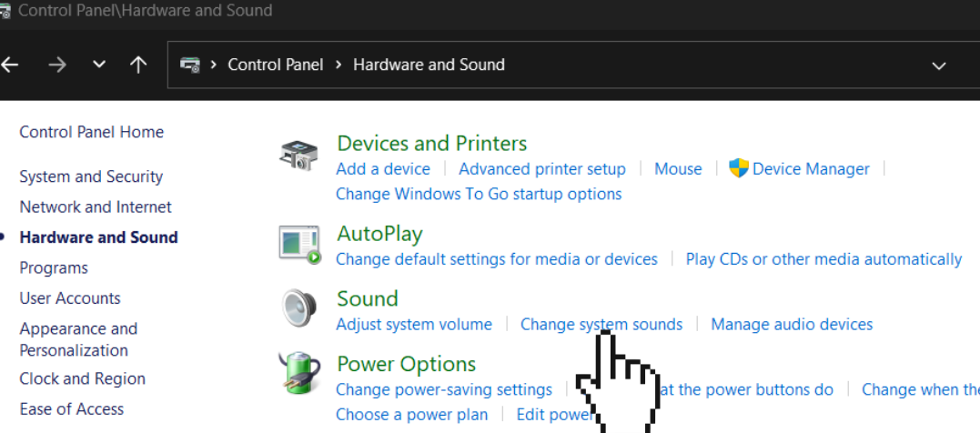The height and width of the screenshot is (433, 980).
Task: Open Appearance and Personalization category
Action: coord(78,339)
